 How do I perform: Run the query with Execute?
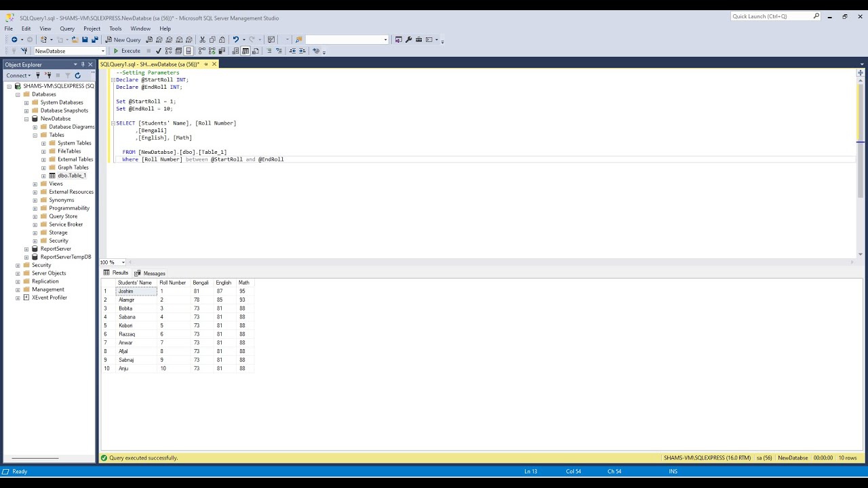click(x=127, y=51)
